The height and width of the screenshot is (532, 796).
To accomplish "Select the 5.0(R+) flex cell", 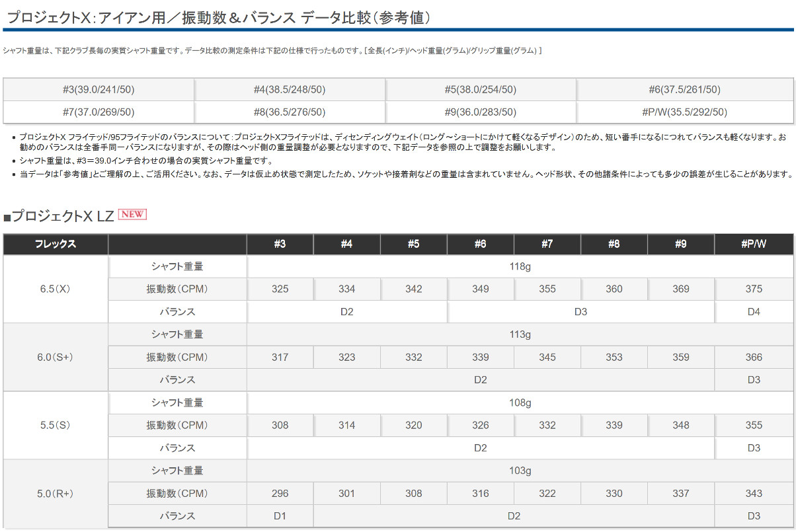I will [x=56, y=493].
